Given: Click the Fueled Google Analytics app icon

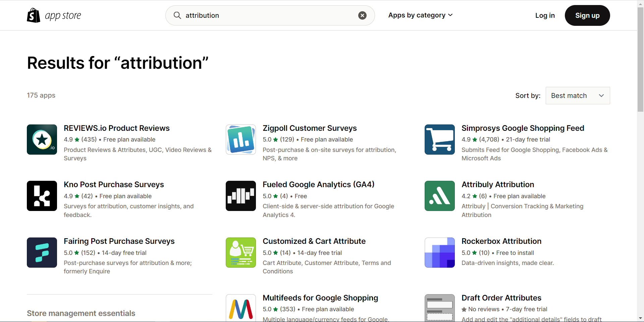Looking at the screenshot, I should tap(241, 196).
